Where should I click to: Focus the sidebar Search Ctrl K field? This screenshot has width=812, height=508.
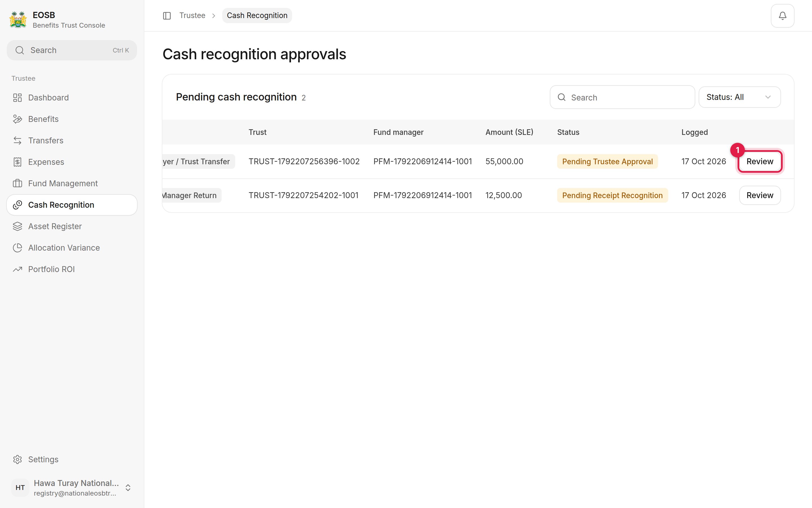(x=72, y=51)
